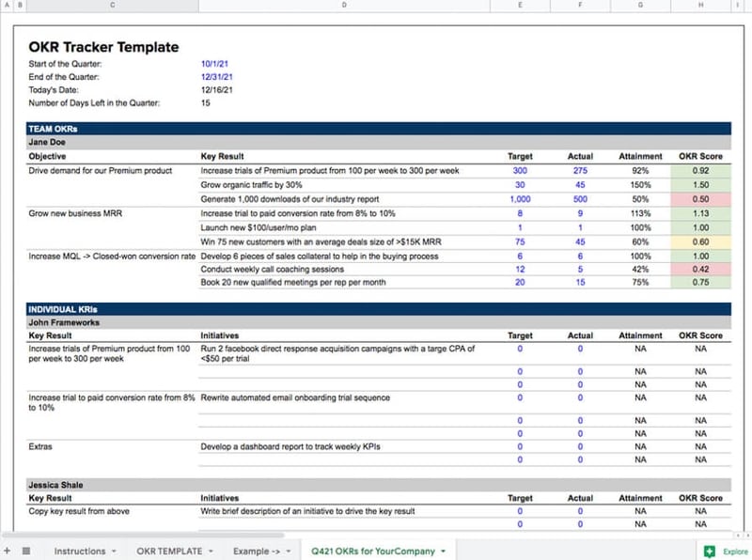The image size is (752, 560).
Task: Select the Target cell showing 300
Action: pyautogui.click(x=519, y=171)
